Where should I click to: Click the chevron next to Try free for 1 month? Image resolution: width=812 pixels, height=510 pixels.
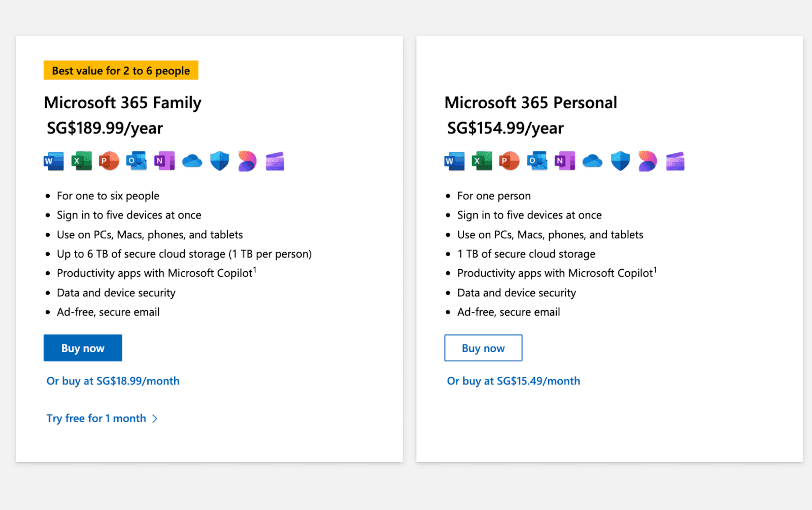155,418
